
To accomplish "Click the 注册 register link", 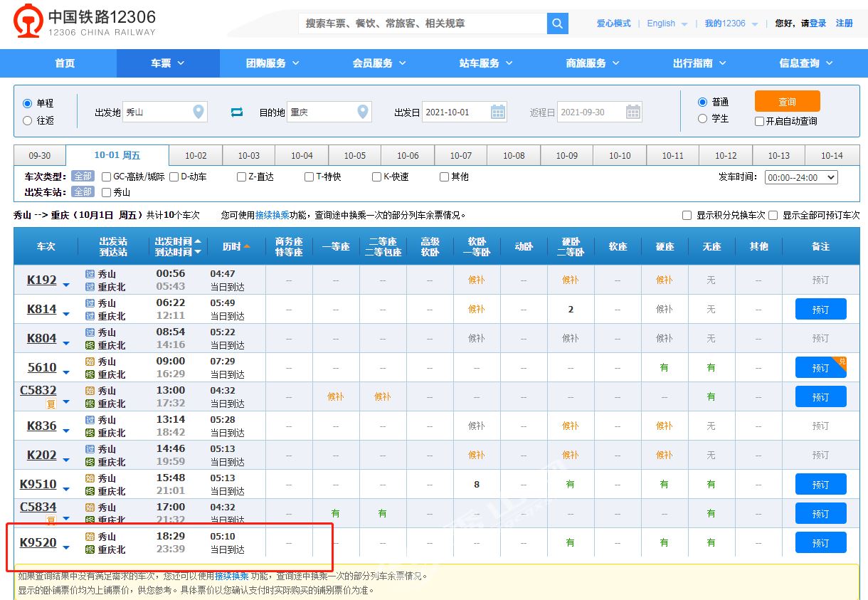I will tap(845, 23).
